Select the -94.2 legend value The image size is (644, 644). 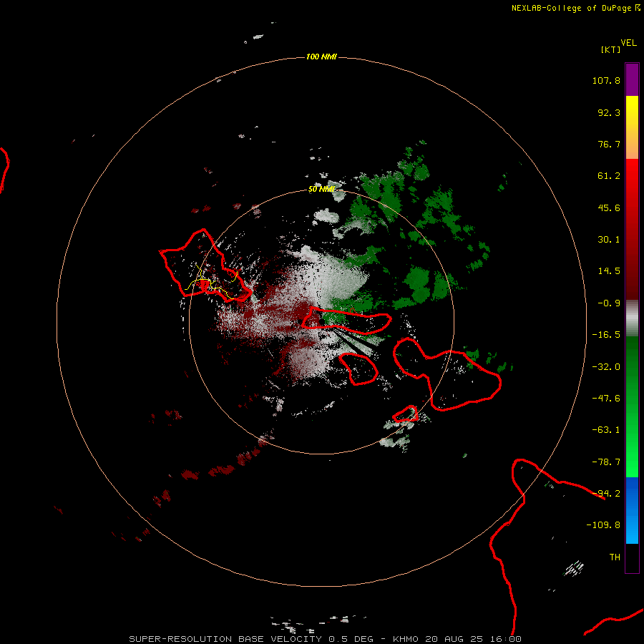click(606, 494)
